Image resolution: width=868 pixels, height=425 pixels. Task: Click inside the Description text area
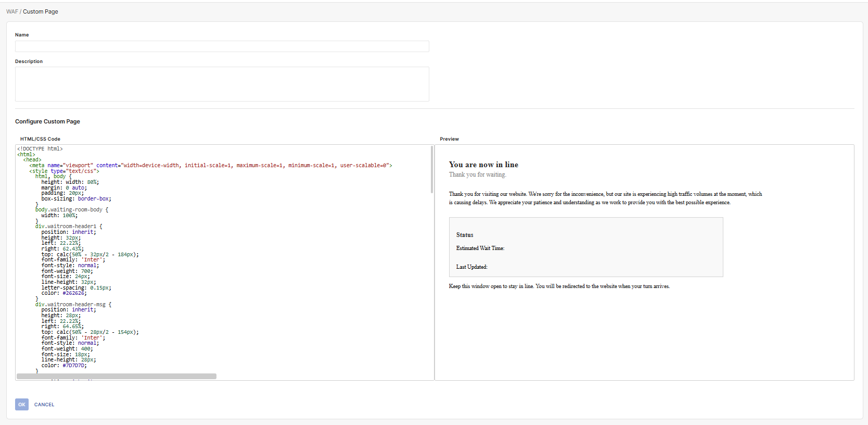pyautogui.click(x=222, y=84)
